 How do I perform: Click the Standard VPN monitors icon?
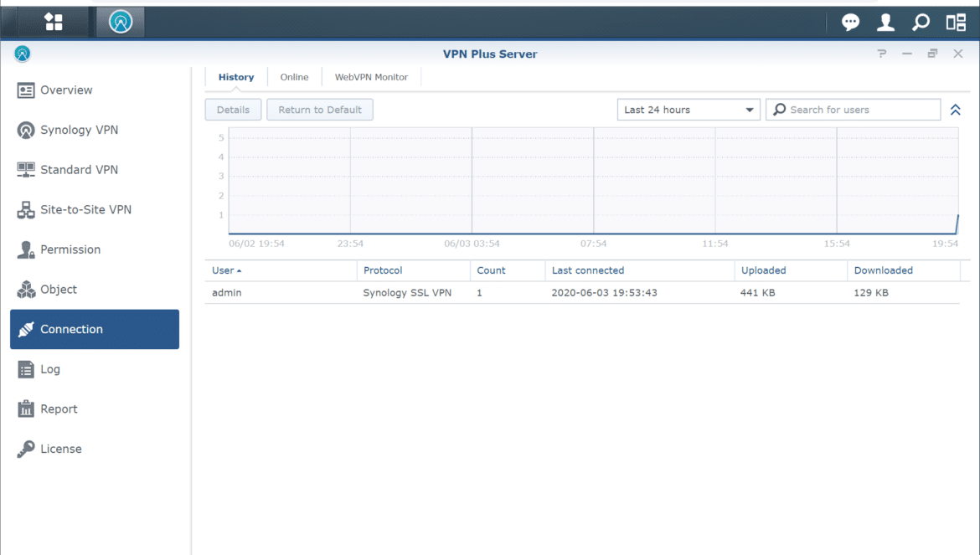(26, 170)
